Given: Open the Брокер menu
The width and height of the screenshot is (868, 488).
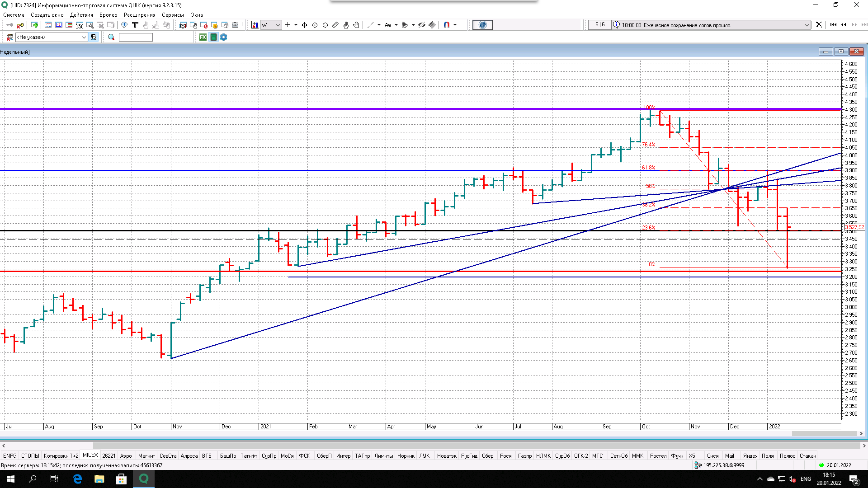Looking at the screenshot, I should pos(108,15).
